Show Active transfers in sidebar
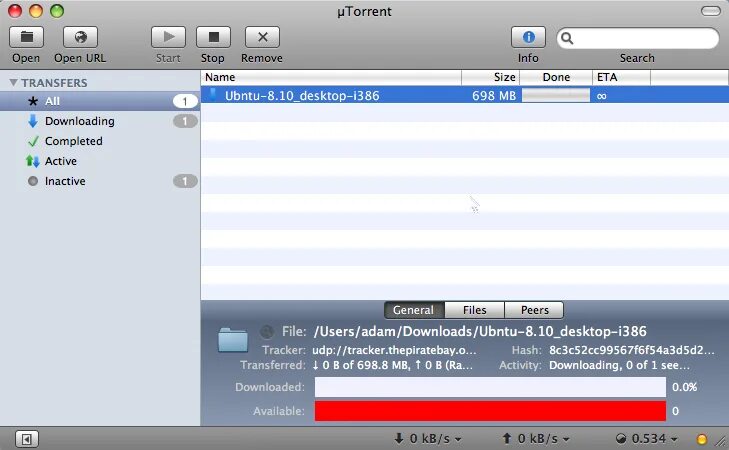Screen dimensions: 729x450 click(x=100, y=161)
